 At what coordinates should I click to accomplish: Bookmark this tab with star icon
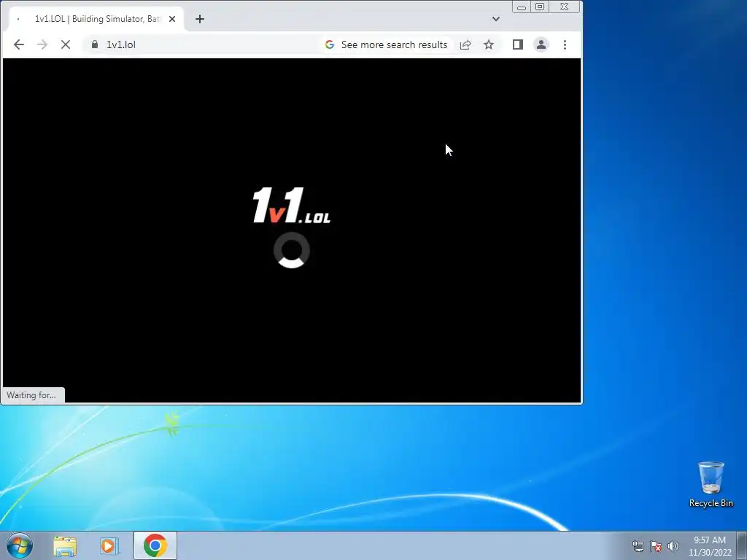click(x=489, y=44)
